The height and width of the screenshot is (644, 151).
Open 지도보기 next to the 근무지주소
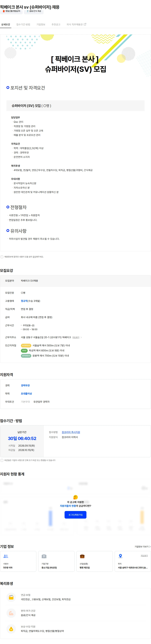(x=76, y=337)
